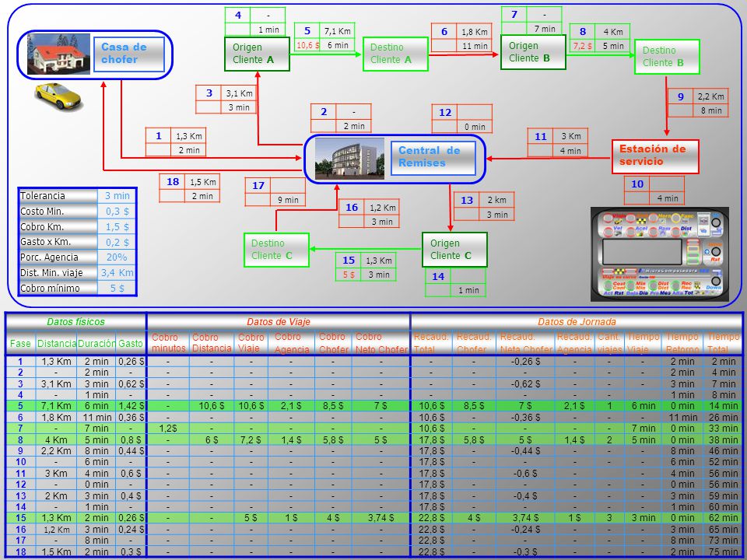Select the Origen Cliente B node
The height and width of the screenshot is (560, 747).
click(x=533, y=52)
